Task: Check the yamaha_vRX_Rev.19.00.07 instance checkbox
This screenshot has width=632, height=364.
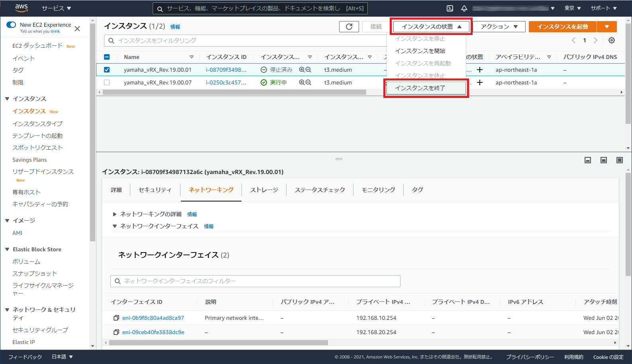Action: click(107, 82)
